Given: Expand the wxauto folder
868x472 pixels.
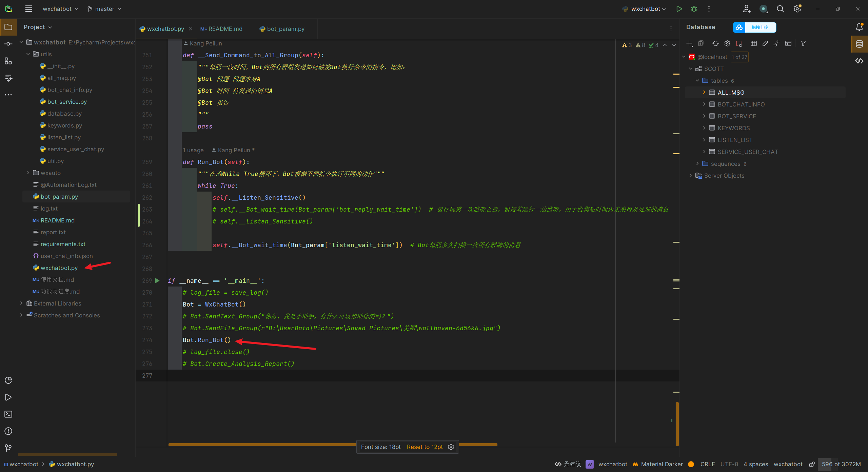Looking at the screenshot, I should 28,173.
